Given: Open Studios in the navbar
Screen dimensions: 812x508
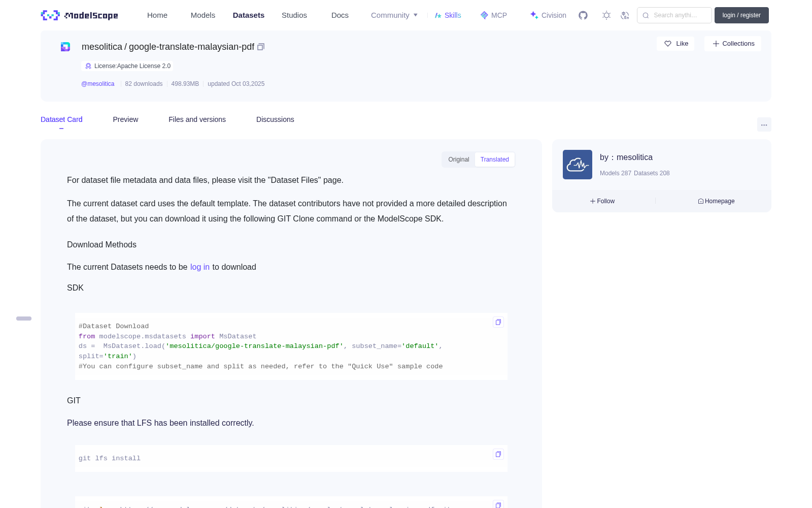Looking at the screenshot, I should [294, 15].
